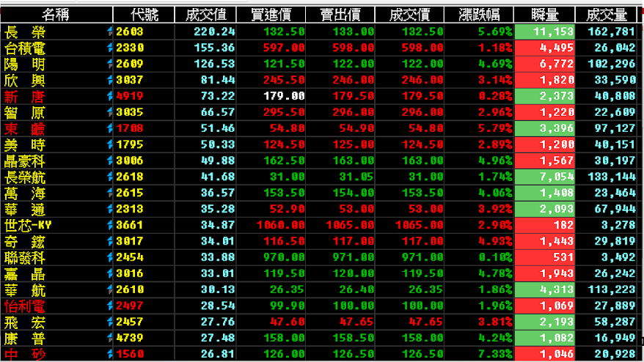Click the 新唐 stock name
The height and width of the screenshot is (362, 644).
(x=25, y=97)
